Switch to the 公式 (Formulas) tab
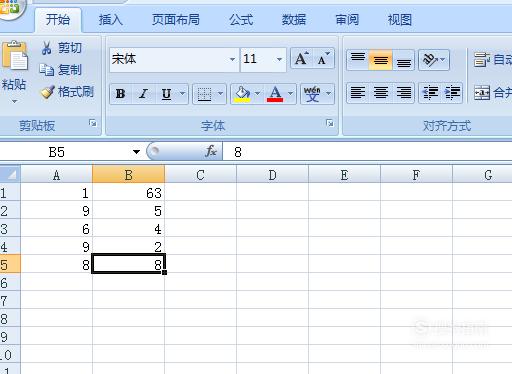This screenshot has height=374, width=512. point(241,20)
